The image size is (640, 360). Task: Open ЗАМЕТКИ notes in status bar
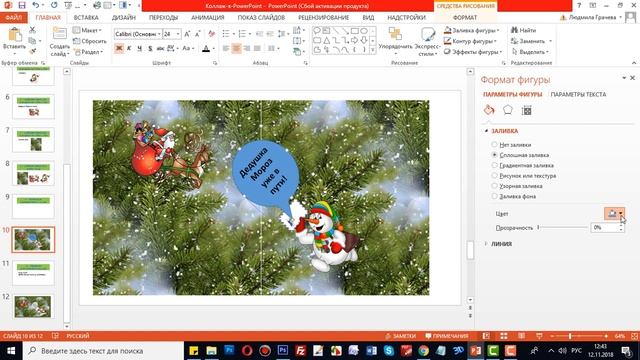(400, 336)
